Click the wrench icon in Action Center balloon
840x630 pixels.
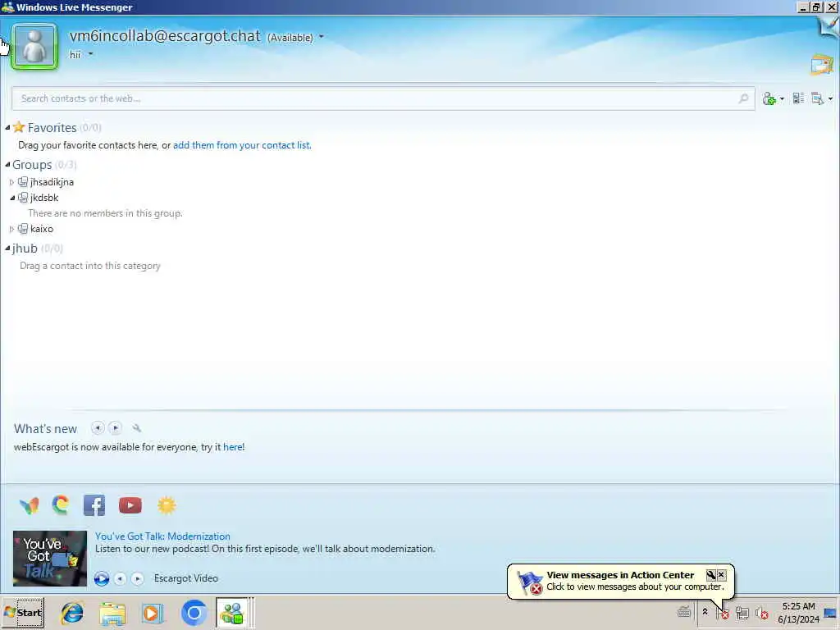pos(711,575)
